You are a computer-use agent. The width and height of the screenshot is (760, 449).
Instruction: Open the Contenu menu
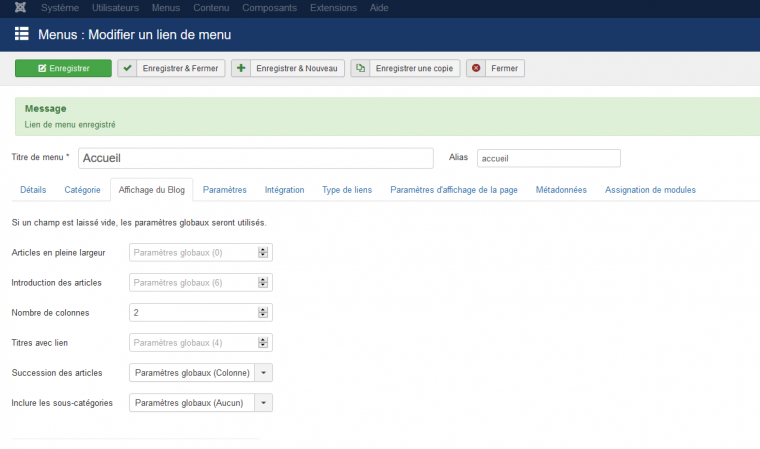click(x=211, y=8)
